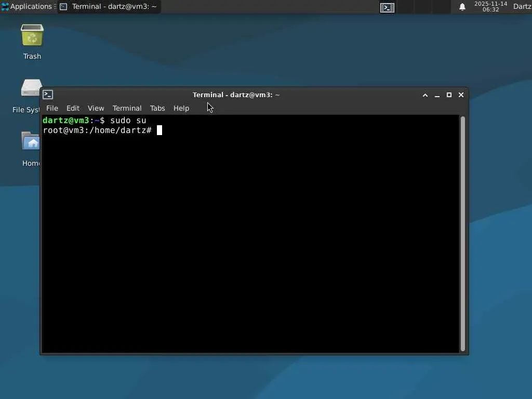Shade the terminal window with up arrow
532x399 pixels.
click(x=425, y=95)
